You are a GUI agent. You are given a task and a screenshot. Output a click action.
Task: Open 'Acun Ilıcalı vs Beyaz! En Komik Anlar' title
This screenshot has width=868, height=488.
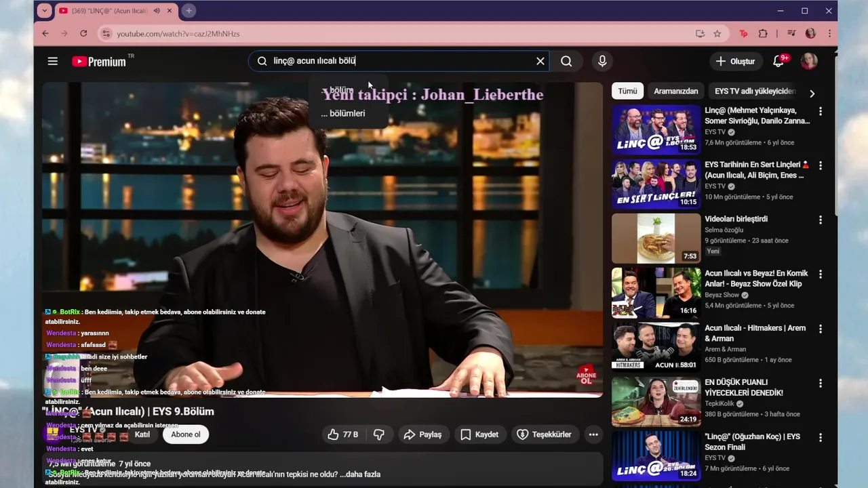[x=757, y=279]
